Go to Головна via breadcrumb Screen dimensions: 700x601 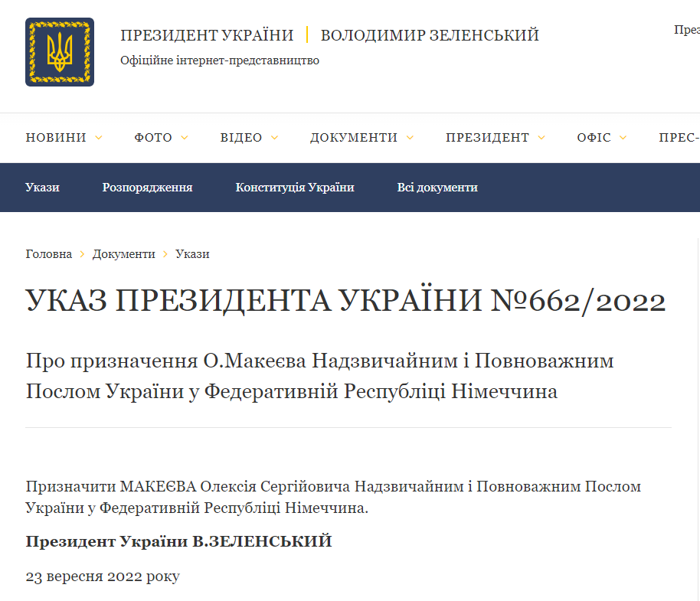(x=48, y=253)
